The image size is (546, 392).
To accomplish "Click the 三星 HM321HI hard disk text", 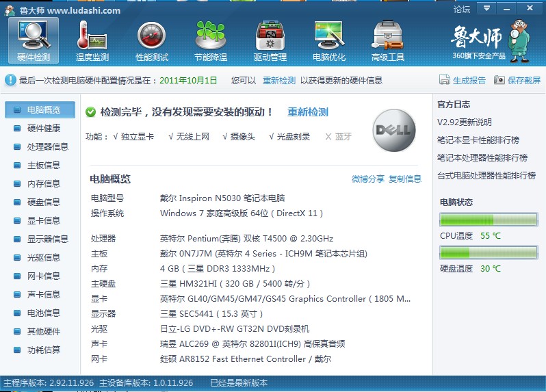I will pyautogui.click(x=235, y=283).
